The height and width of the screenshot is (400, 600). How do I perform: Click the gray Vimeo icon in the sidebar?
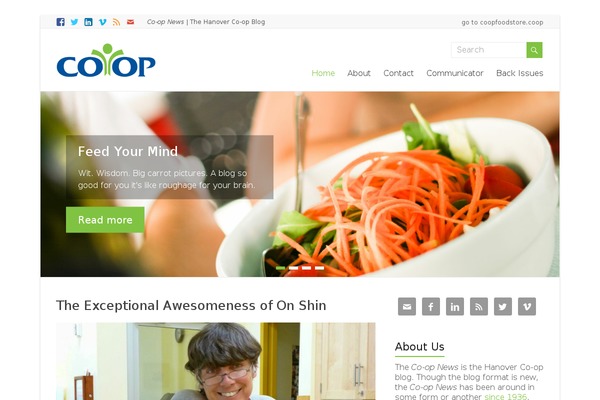(527, 306)
